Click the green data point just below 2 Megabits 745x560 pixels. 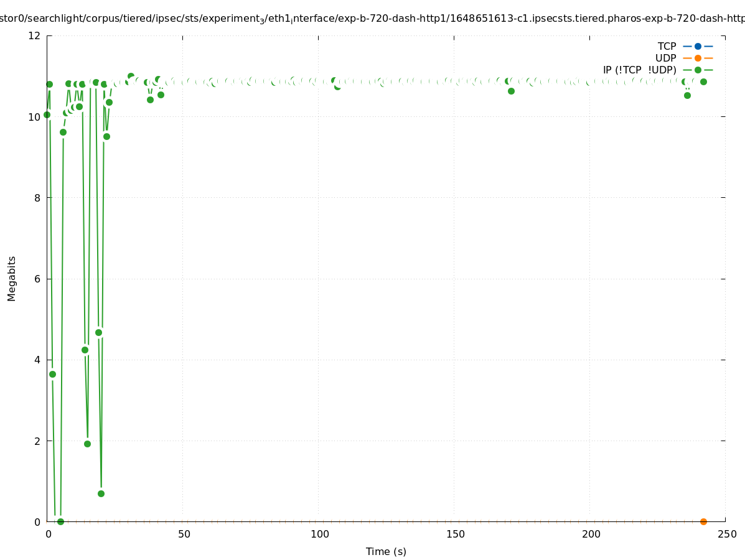[x=87, y=444]
